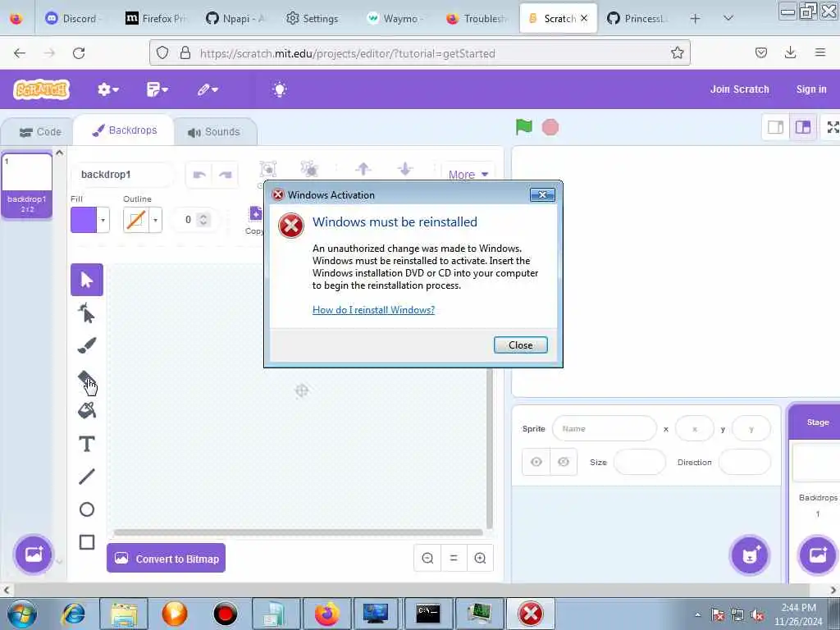The image size is (840, 630).
Task: Click Choose a Sprite cat button
Action: [x=750, y=555]
